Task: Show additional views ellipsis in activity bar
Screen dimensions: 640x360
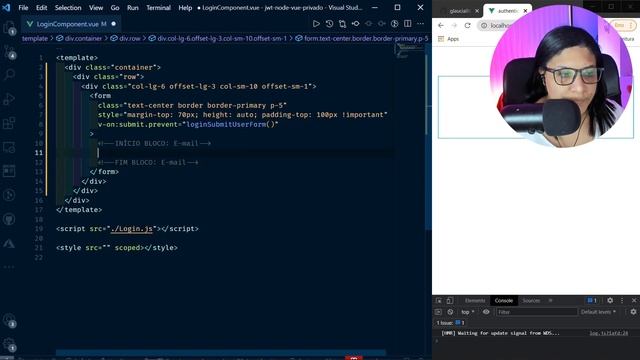Action: click(x=9, y=267)
